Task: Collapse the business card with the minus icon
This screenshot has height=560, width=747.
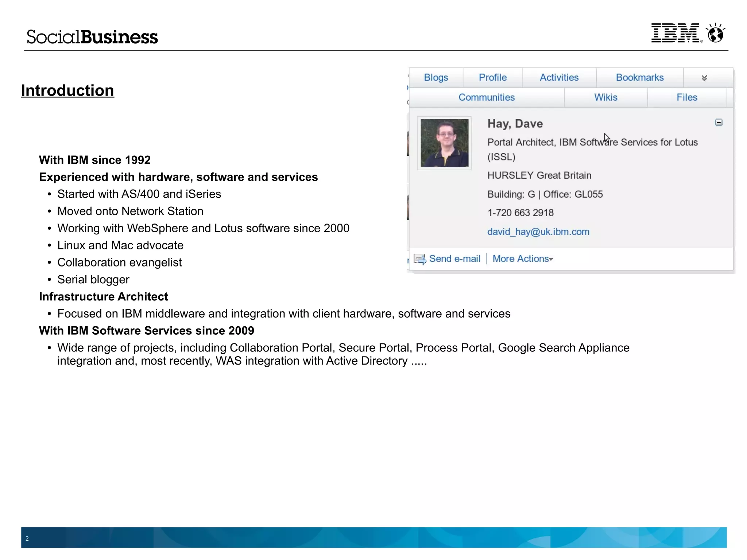Action: tap(719, 122)
